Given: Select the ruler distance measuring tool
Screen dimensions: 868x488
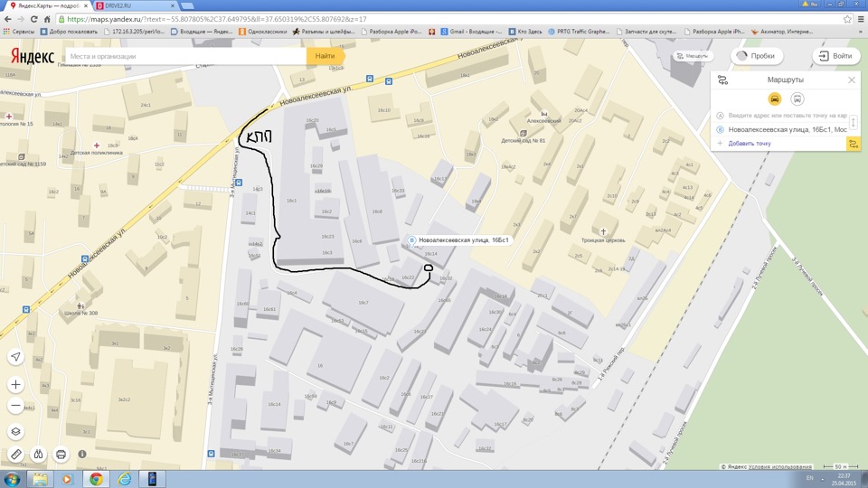Looking at the screenshot, I should click(15, 455).
